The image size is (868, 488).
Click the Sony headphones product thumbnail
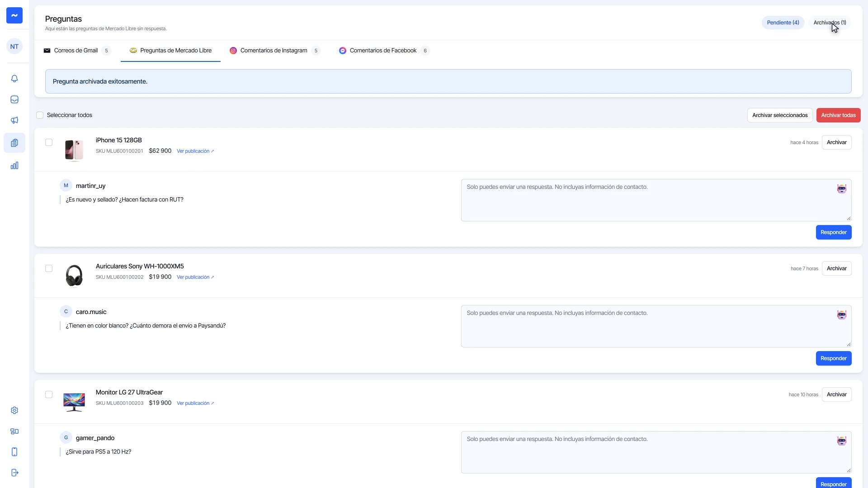[x=74, y=276]
